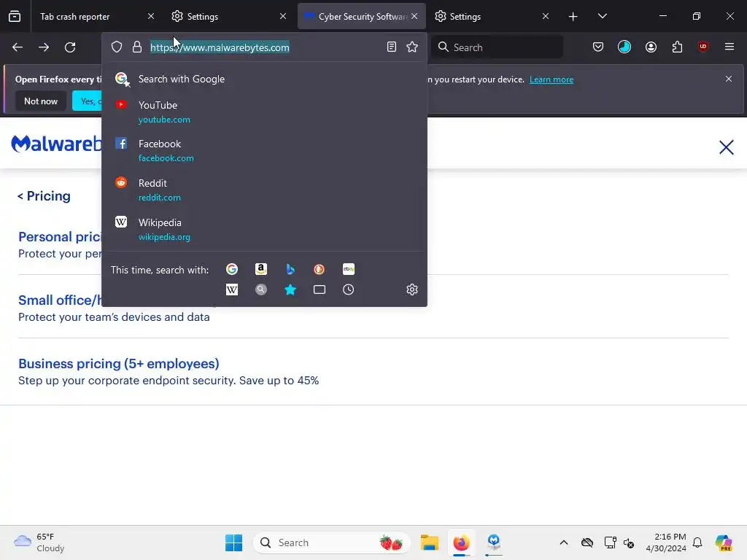Go forward one page

(x=44, y=47)
